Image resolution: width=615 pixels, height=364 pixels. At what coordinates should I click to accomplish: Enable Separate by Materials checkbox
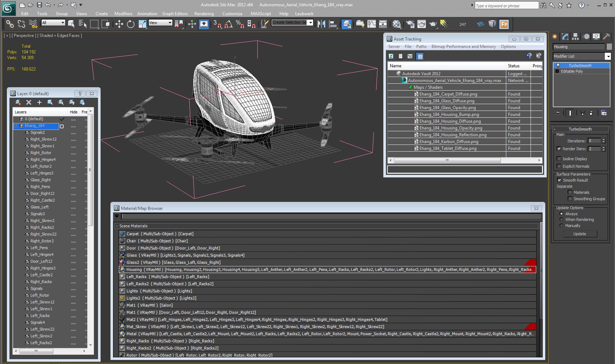click(x=570, y=192)
